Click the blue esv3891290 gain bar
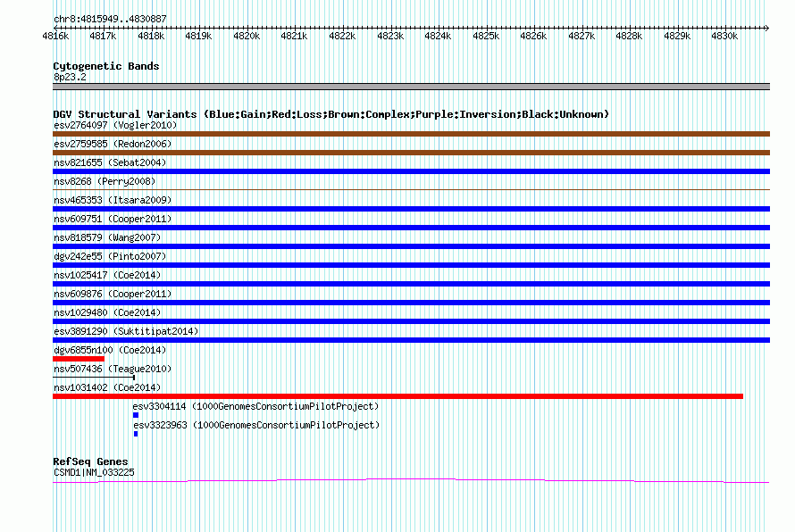 coord(411,340)
